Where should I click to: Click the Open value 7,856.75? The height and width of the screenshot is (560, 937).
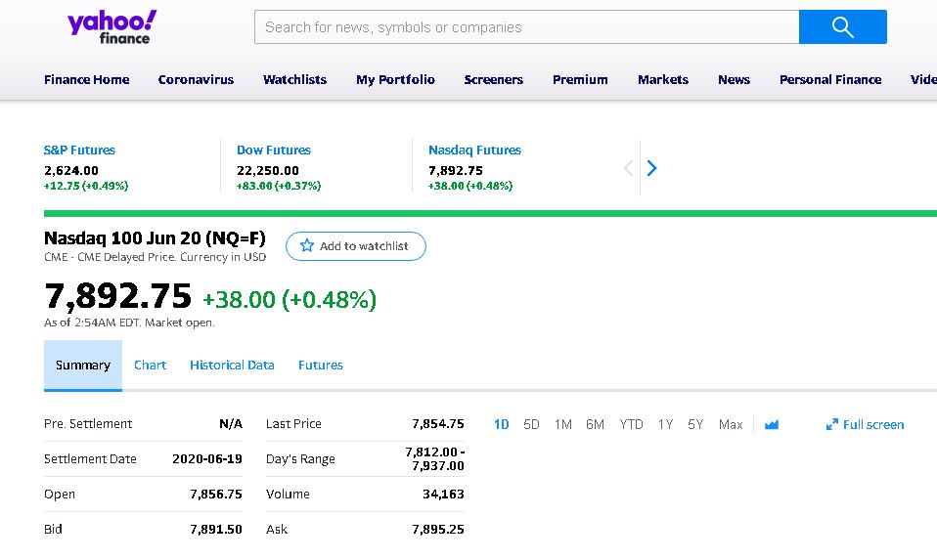click(216, 495)
